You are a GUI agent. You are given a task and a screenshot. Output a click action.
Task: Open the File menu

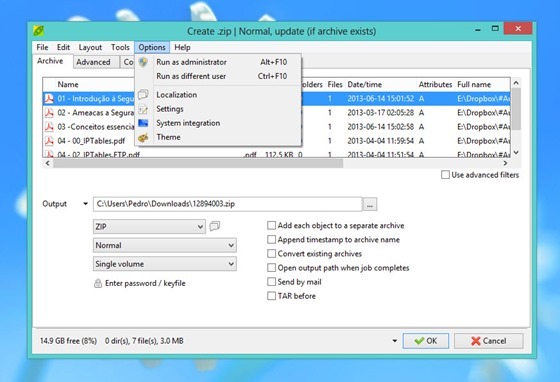[x=42, y=47]
